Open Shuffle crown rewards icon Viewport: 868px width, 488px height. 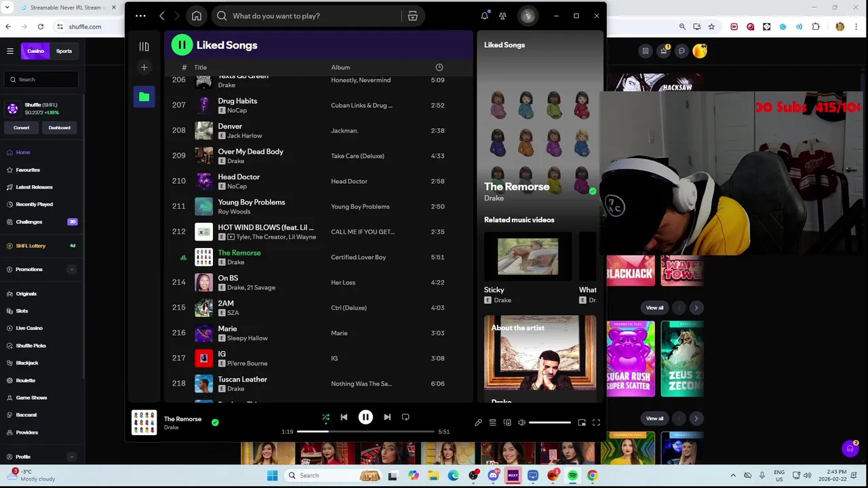click(663, 51)
